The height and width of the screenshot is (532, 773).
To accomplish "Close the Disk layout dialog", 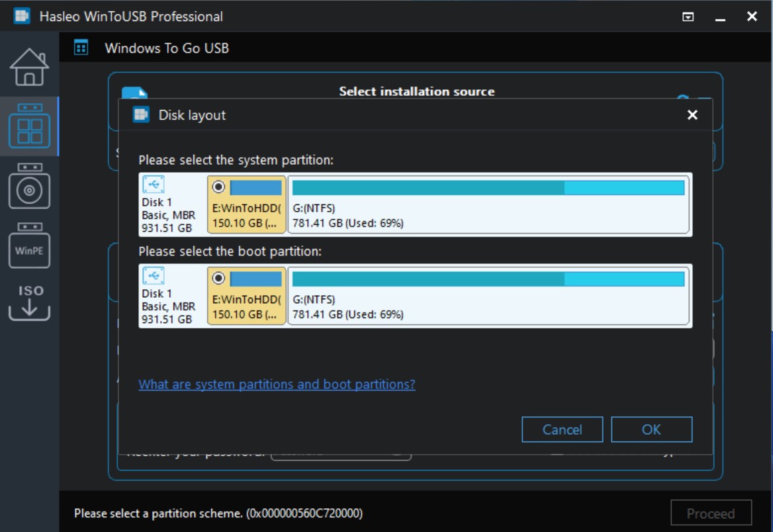I will [692, 115].
